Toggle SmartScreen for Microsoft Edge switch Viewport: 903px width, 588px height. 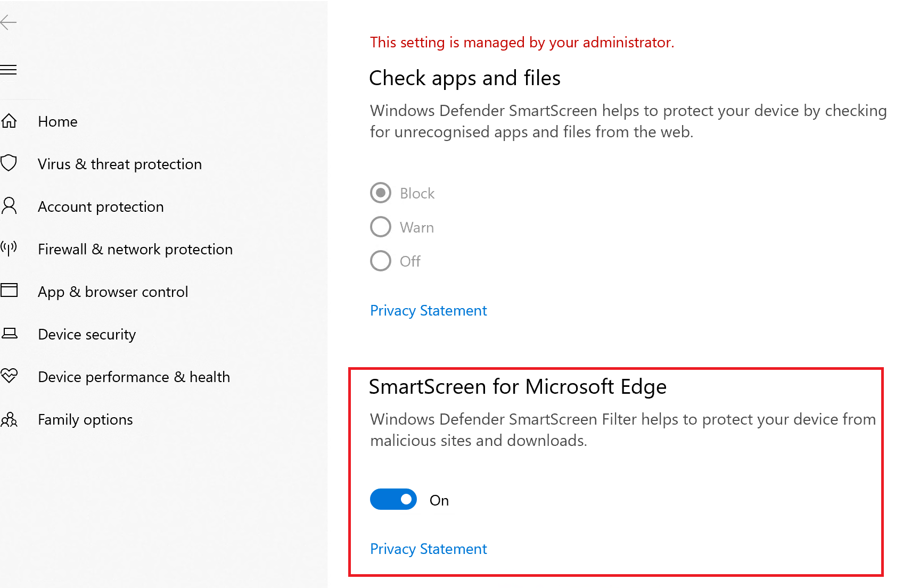[393, 499]
